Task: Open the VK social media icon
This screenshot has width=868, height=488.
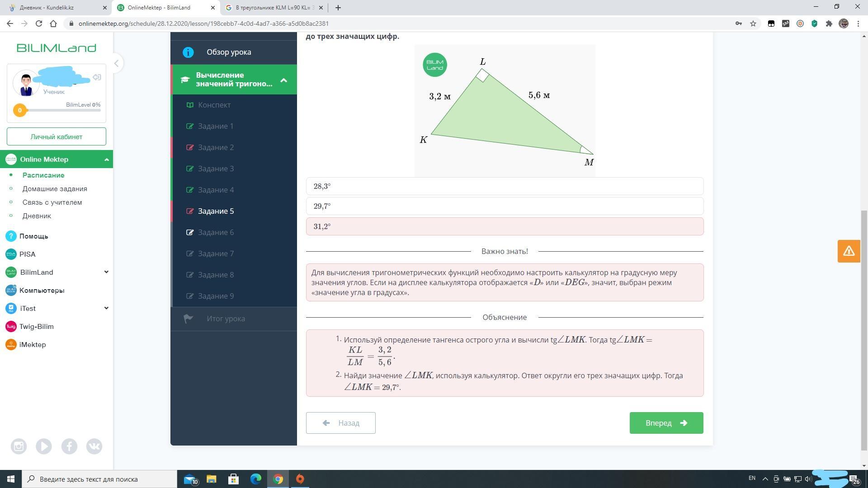Action: point(94,446)
